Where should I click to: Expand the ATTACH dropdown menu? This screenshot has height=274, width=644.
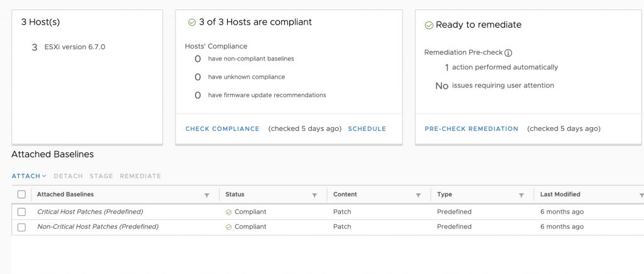tap(29, 176)
